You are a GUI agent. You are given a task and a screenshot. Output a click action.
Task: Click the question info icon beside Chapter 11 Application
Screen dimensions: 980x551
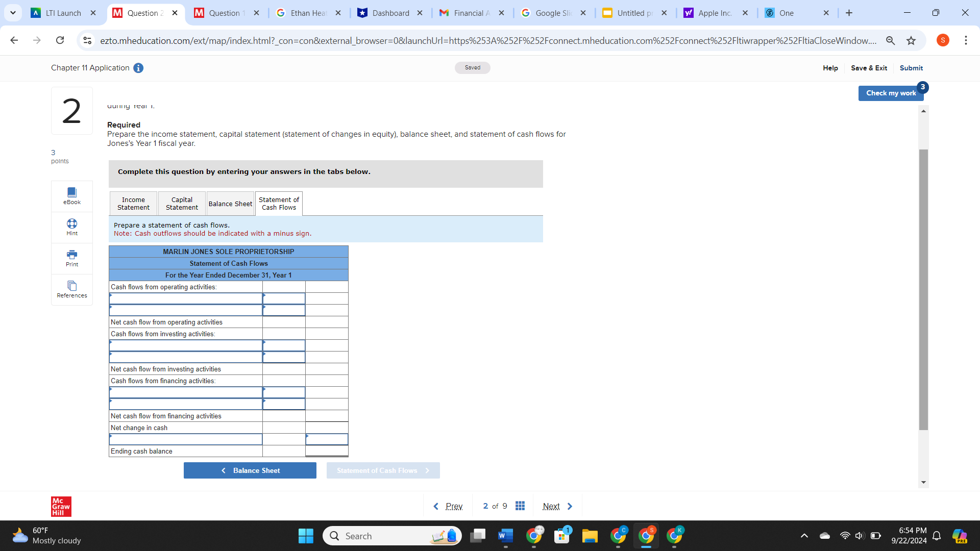[x=138, y=68]
